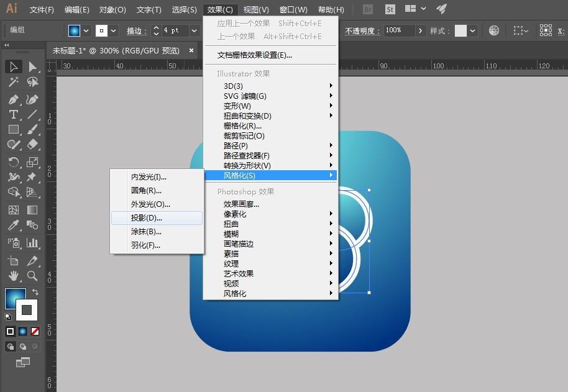Screen dimensions: 568x392
Task: Open Adobe Bridge via the Br icon
Action: tap(368, 9)
